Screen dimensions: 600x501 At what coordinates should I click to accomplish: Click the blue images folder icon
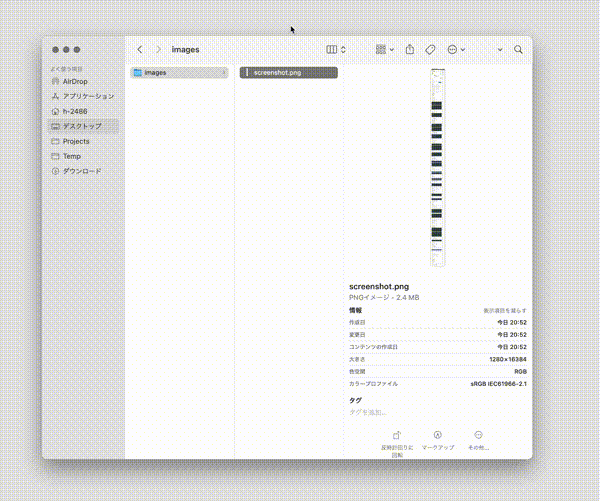[138, 73]
